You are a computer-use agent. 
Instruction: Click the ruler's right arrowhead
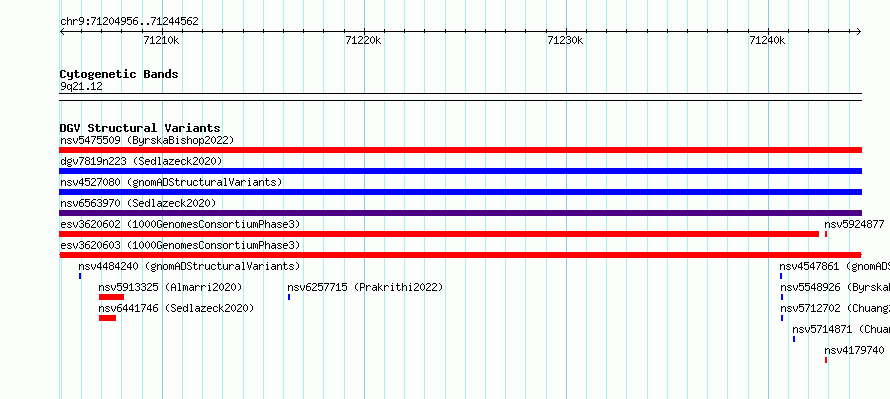859,31
